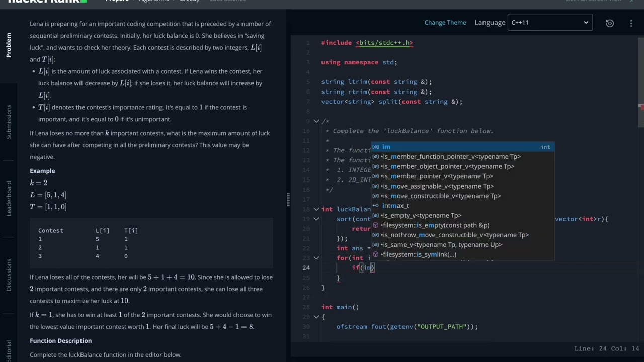Viewport: 644px width, 362px height.
Task: Switch to the Editorial side tab
Action: tap(9, 351)
